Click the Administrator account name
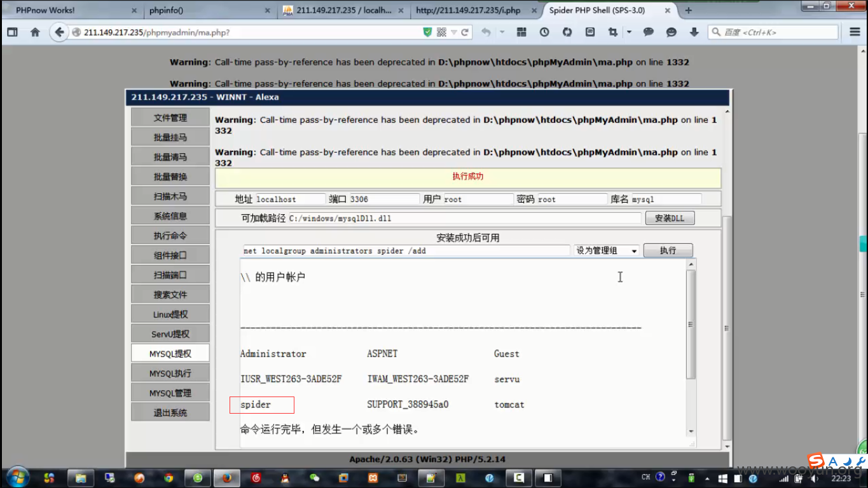Image resolution: width=868 pixels, height=488 pixels. [x=273, y=354]
